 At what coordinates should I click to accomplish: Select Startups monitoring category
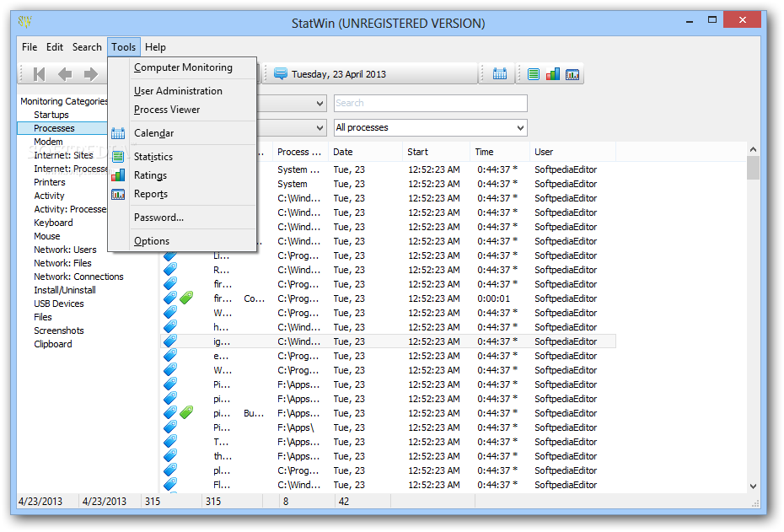point(51,115)
